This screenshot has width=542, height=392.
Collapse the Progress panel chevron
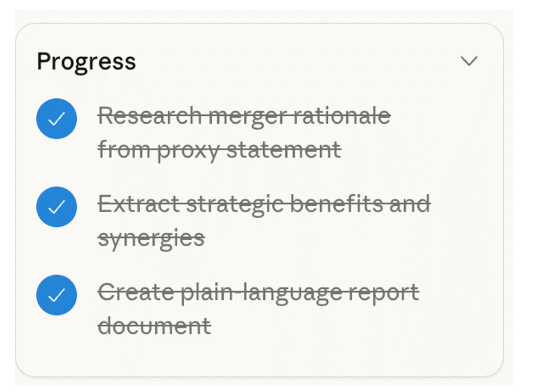click(x=469, y=61)
